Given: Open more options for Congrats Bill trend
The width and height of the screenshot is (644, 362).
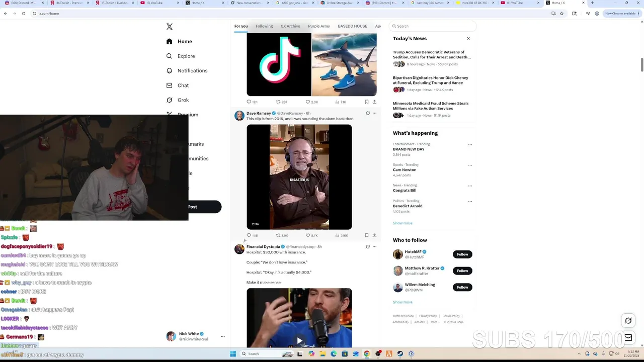Looking at the screenshot, I should click(x=470, y=186).
